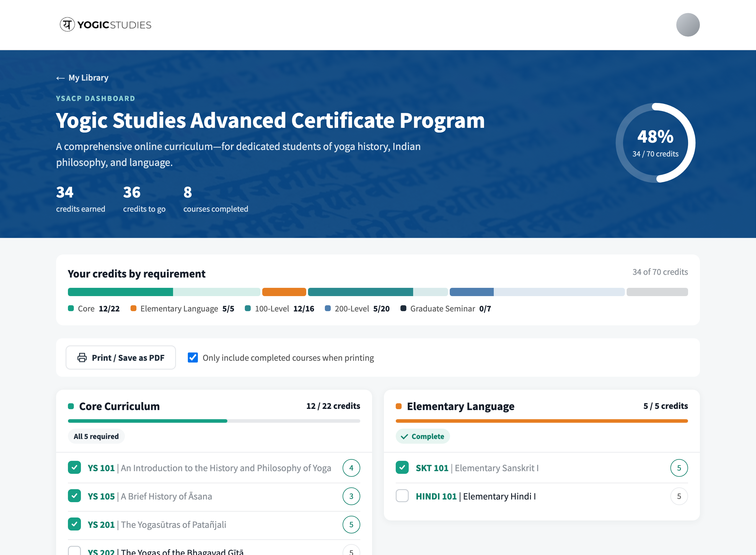Toggle the YS 201 completed checkbox

[x=74, y=524]
